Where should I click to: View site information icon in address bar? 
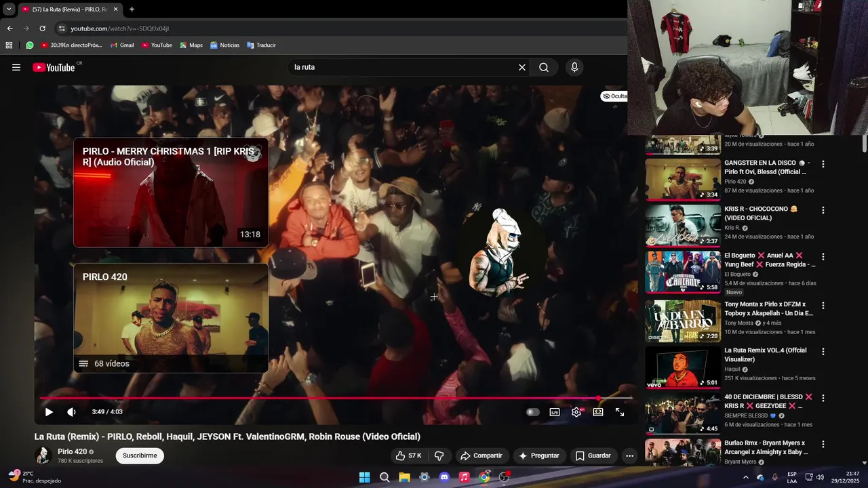pyautogui.click(x=62, y=28)
